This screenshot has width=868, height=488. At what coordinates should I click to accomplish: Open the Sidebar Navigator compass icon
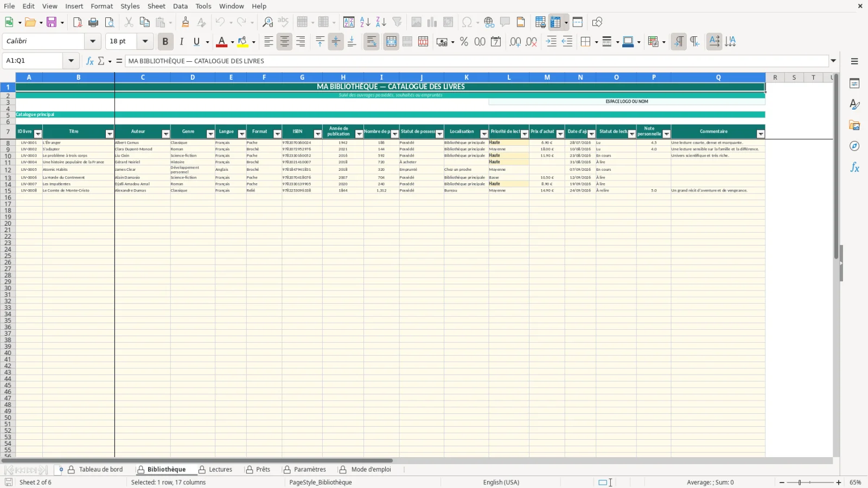point(855,146)
